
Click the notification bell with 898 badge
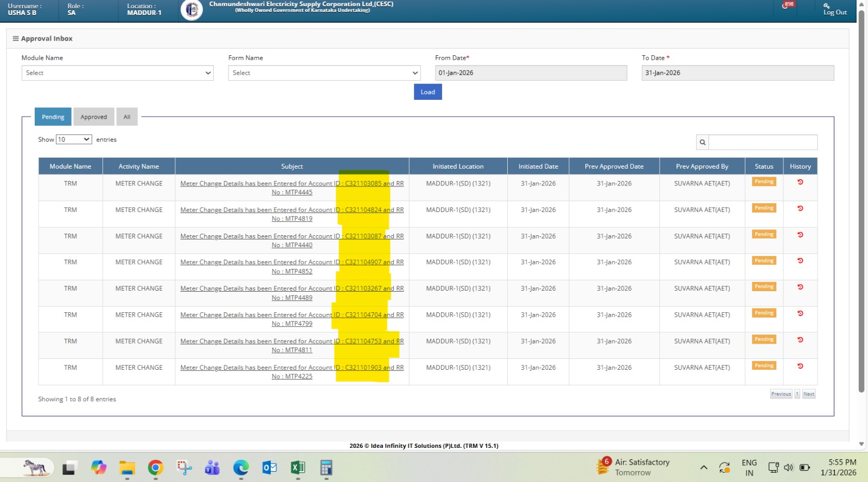coord(786,5)
